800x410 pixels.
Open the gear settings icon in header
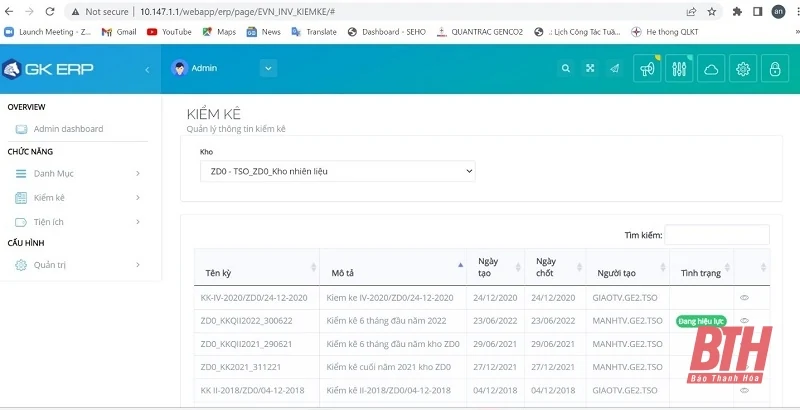(x=743, y=68)
